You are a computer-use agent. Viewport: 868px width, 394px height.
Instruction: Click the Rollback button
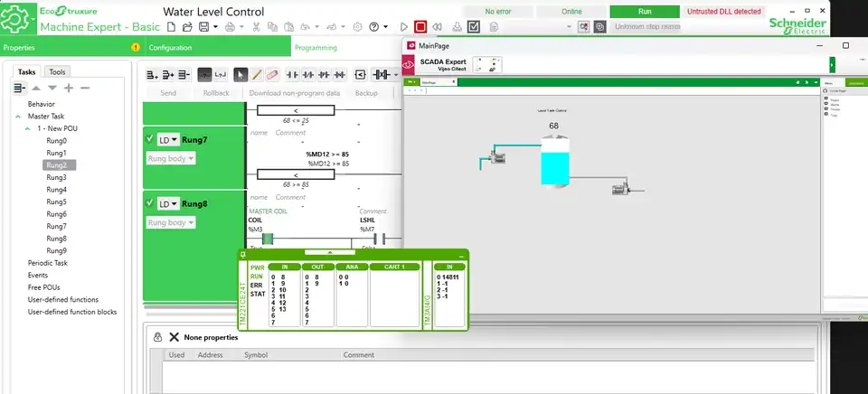216,93
